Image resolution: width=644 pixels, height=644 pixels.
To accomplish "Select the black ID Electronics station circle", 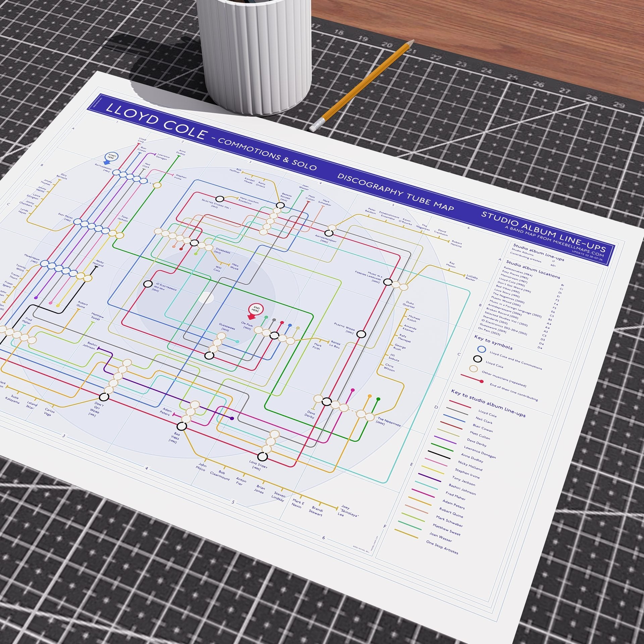I will click(x=148, y=284).
